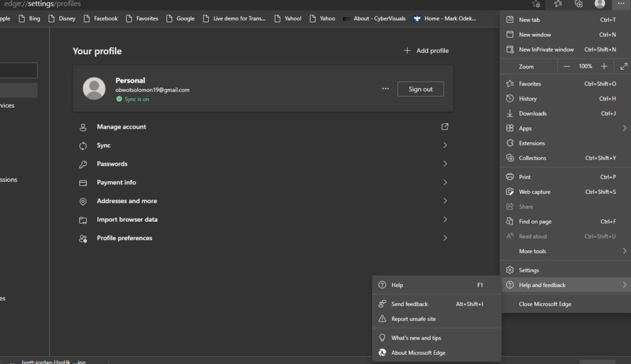Open the profile card three-dots options

[x=386, y=89]
